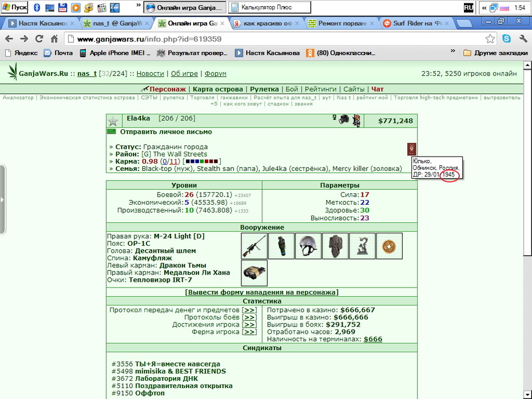The width and height of the screenshot is (532, 399).
Task: Click Отправить личное письмо link
Action: 166,132
